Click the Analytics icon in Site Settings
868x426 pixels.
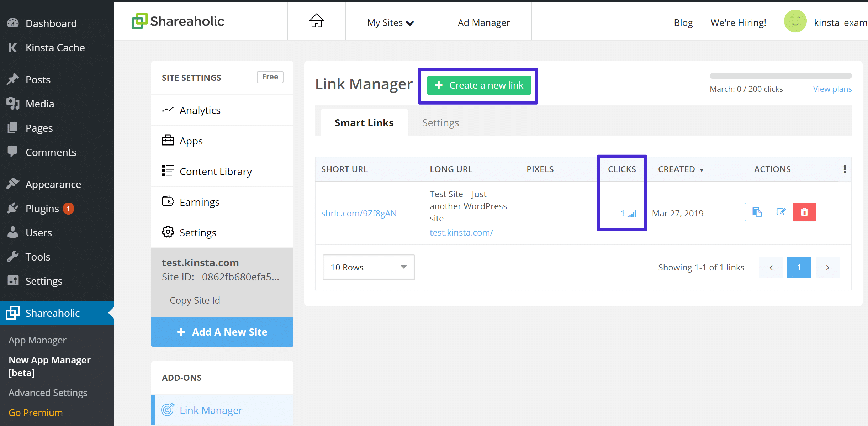coord(168,111)
